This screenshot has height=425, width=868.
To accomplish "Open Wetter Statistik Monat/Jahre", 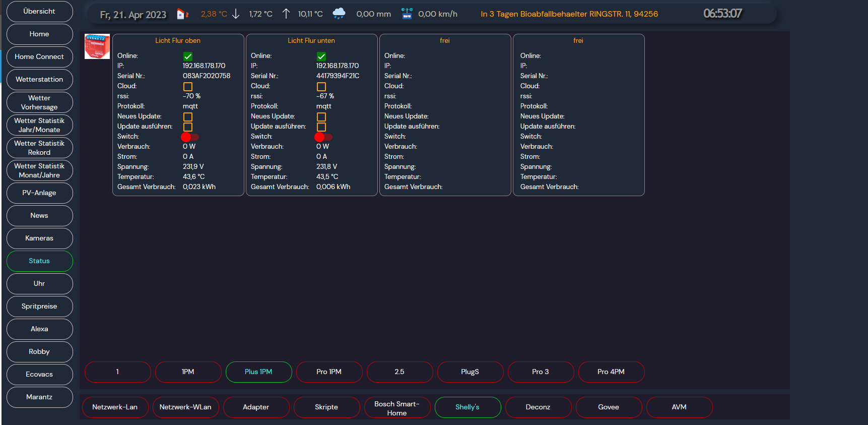I will (x=39, y=170).
